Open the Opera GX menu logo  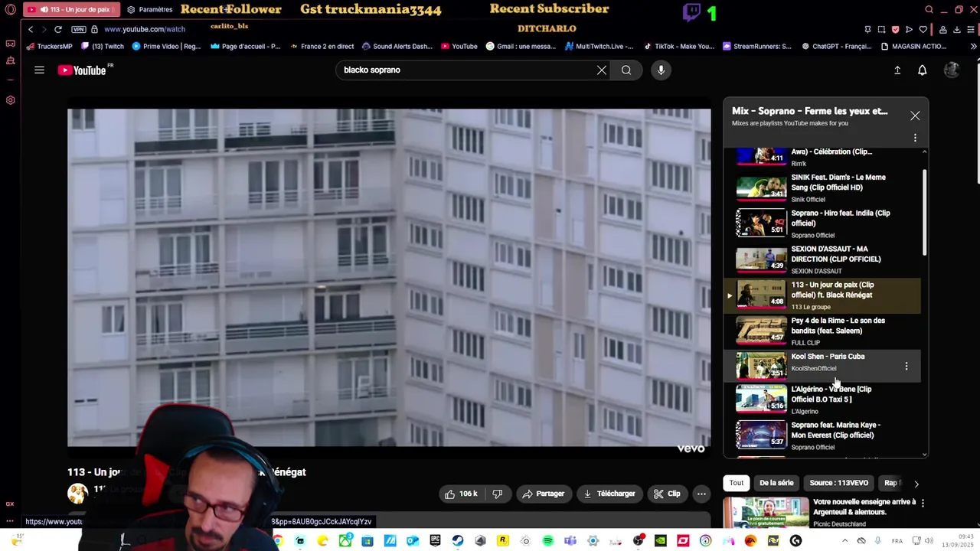[x=10, y=10]
